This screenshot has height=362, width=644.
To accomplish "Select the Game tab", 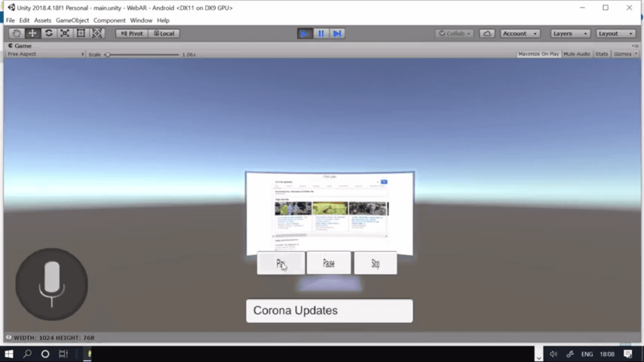I will point(20,46).
